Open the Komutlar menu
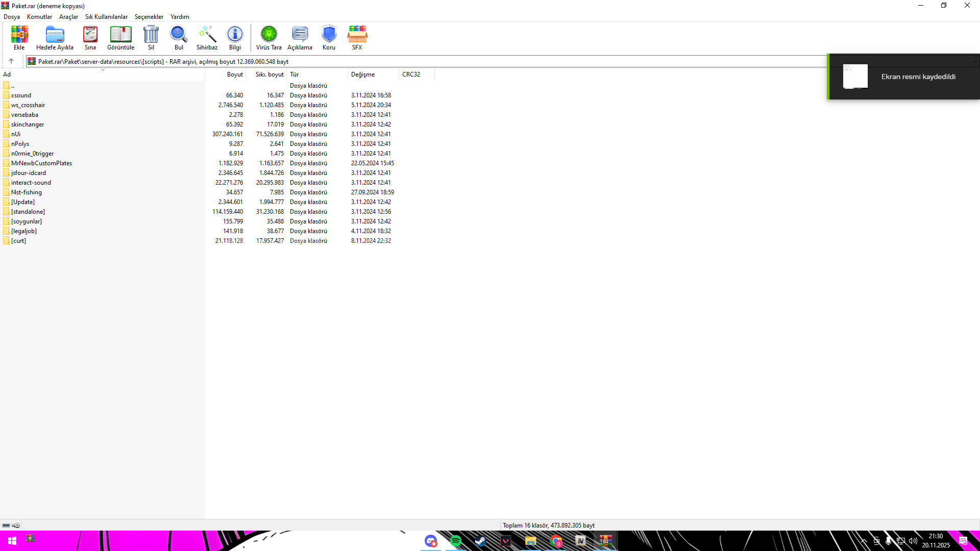The height and width of the screenshot is (551, 980). [x=39, y=17]
